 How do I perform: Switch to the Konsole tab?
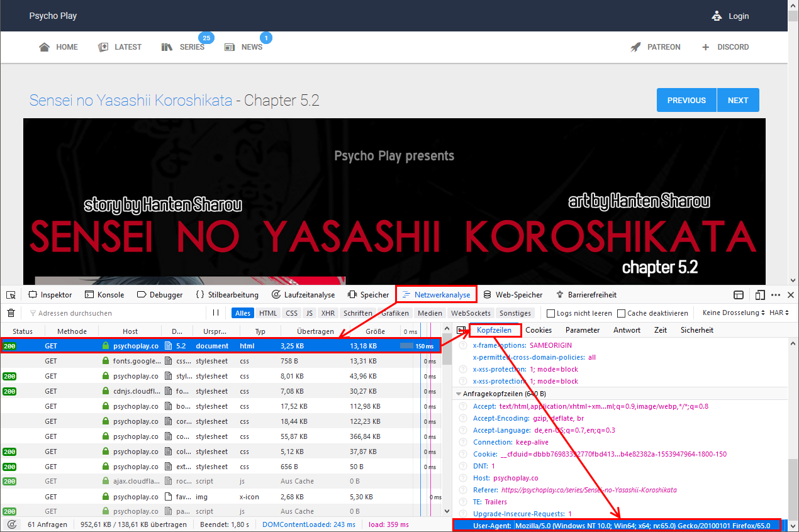[104, 295]
